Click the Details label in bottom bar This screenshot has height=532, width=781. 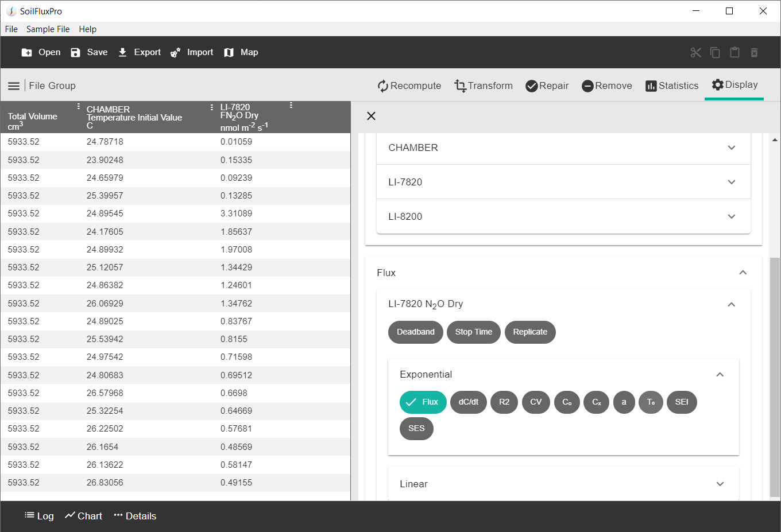(x=141, y=516)
